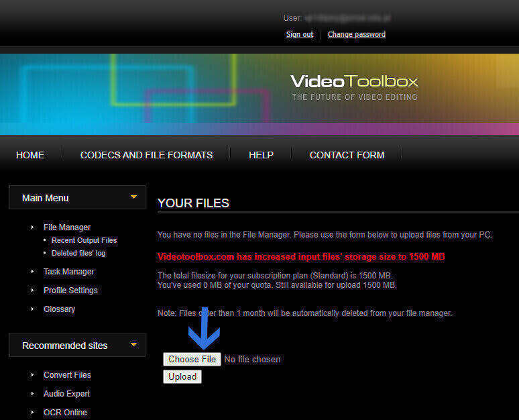The width and height of the screenshot is (519, 420).
Task: Open the CONTACT FORM page
Action: pos(347,155)
